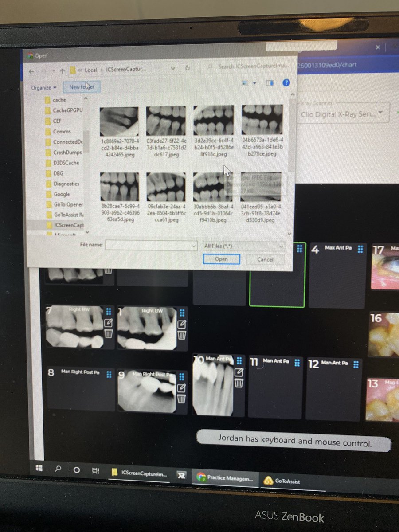Open the grid menu icon on the green-outlined slot
This screenshot has width=399, height=532.
300,249
